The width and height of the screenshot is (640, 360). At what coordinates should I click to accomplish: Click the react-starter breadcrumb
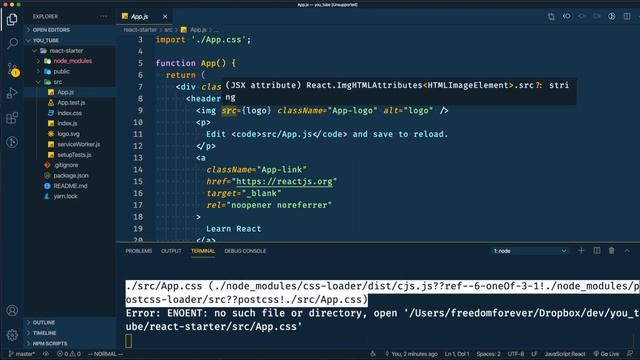(140, 30)
